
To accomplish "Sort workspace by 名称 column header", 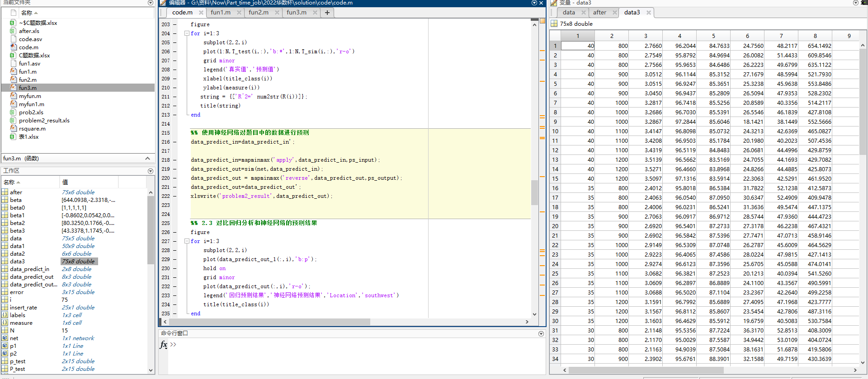I will click(x=30, y=182).
